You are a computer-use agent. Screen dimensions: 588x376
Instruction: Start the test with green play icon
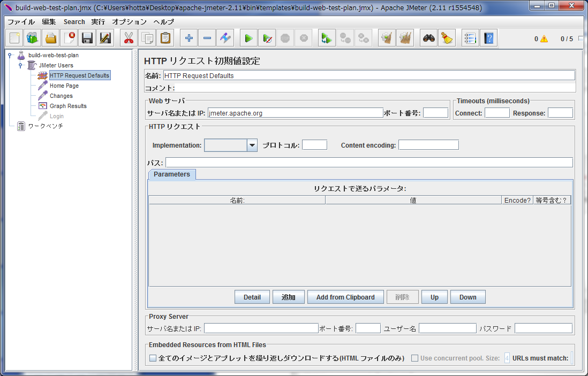pyautogui.click(x=248, y=38)
